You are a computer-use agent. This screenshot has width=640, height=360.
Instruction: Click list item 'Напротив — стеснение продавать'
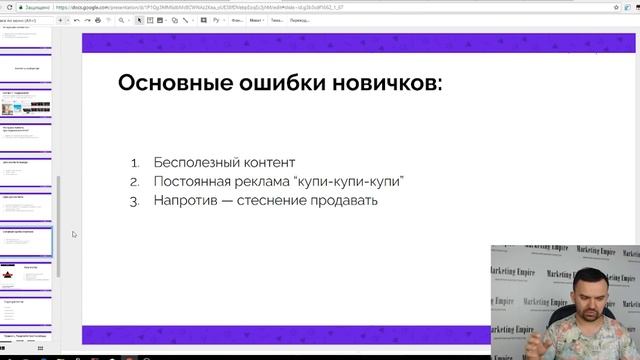pos(265,200)
